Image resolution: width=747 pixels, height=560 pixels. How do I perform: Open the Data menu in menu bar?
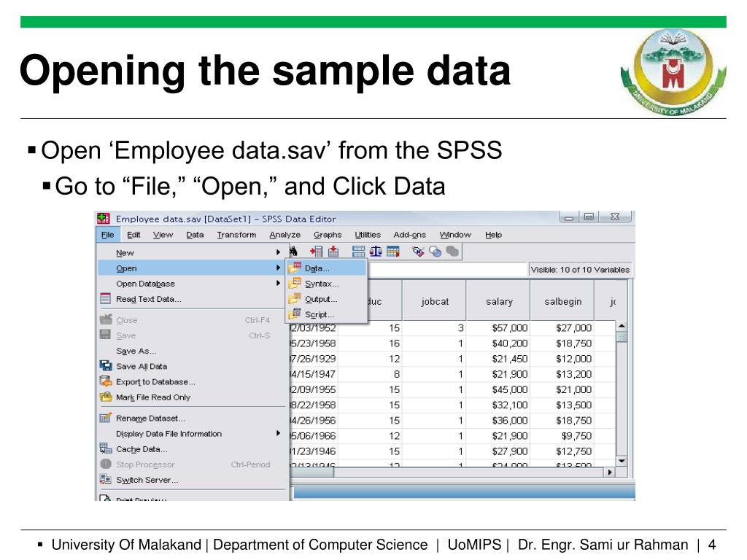(x=195, y=235)
